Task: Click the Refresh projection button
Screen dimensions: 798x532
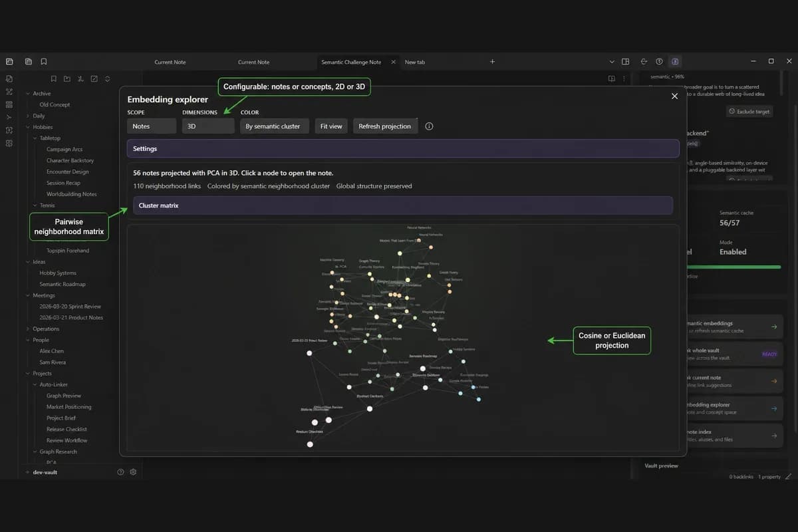Action: (x=385, y=126)
